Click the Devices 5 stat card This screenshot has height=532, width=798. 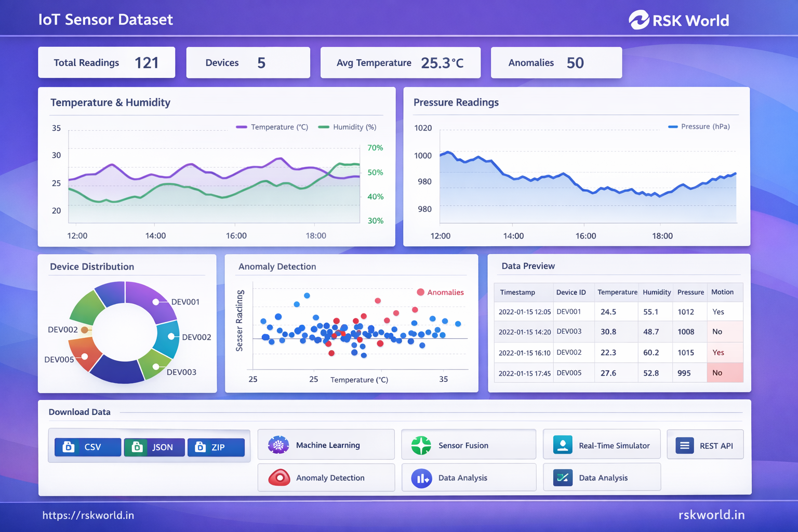coord(248,62)
